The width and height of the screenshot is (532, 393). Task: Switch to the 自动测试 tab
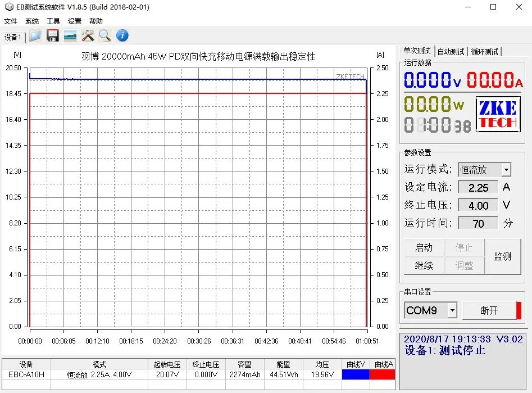451,52
